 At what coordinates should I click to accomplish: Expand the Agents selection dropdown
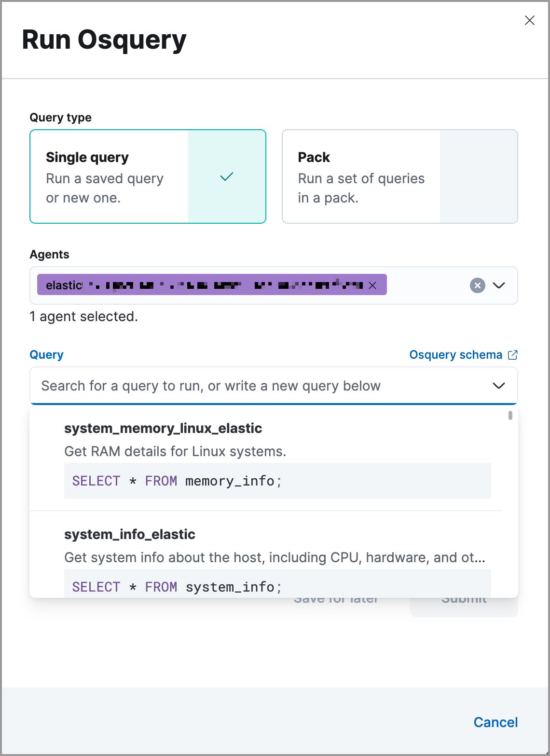tap(499, 285)
